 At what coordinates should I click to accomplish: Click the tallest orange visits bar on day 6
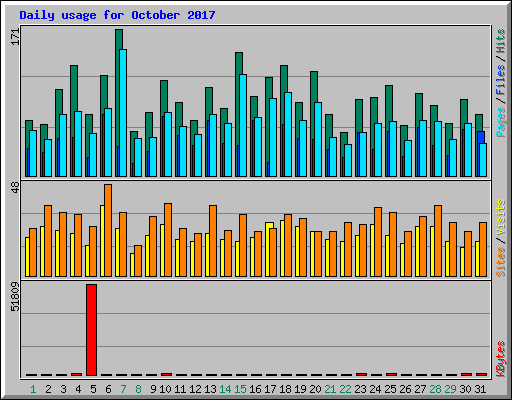pos(108,230)
